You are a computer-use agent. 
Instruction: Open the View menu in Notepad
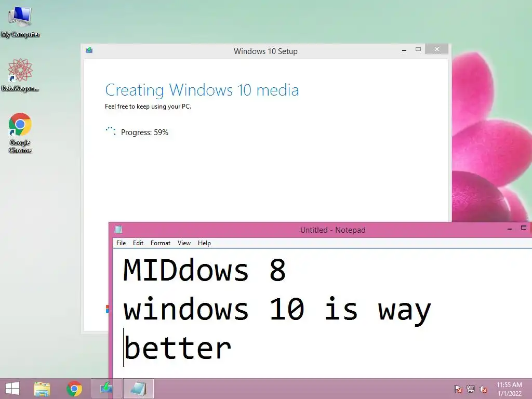pos(184,243)
